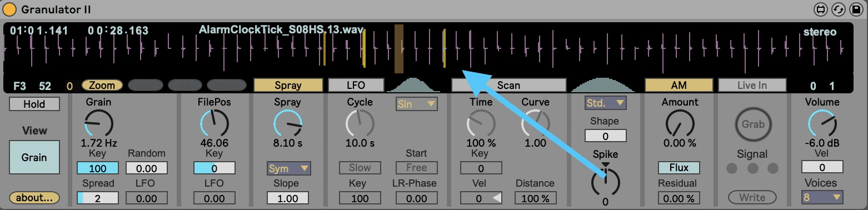Click the Spread value slider box
The width and height of the screenshot is (868, 210).
tap(98, 197)
